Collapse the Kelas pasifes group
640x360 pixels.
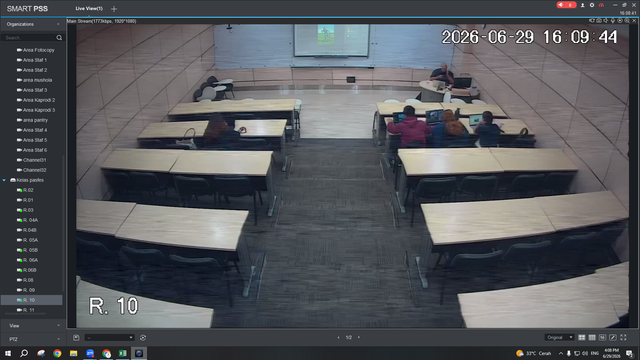[4, 180]
